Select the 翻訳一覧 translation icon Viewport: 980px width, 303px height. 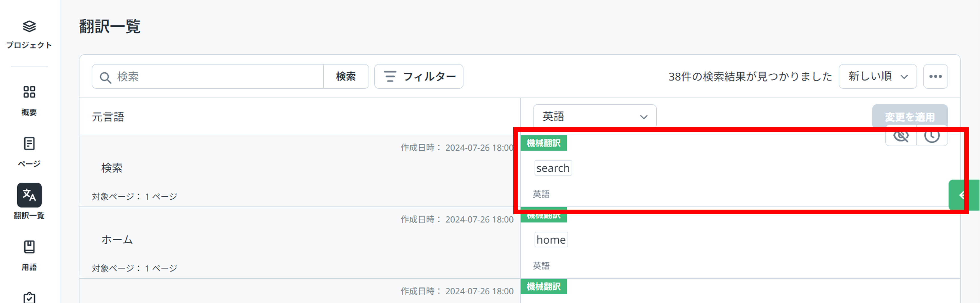[29, 195]
